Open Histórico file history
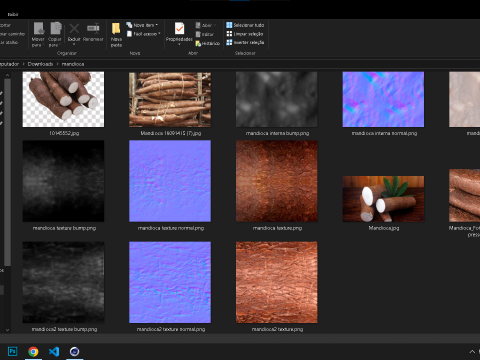Viewport: 480px width, 360px height. tap(208, 43)
